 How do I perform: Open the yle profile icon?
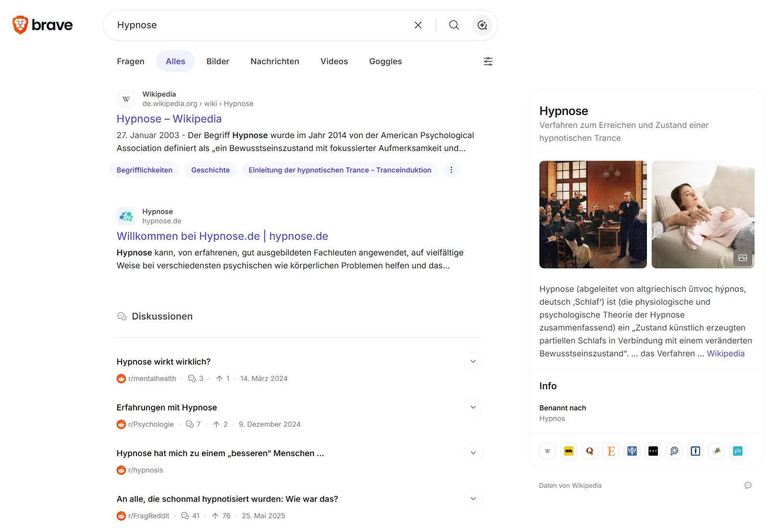[738, 451]
